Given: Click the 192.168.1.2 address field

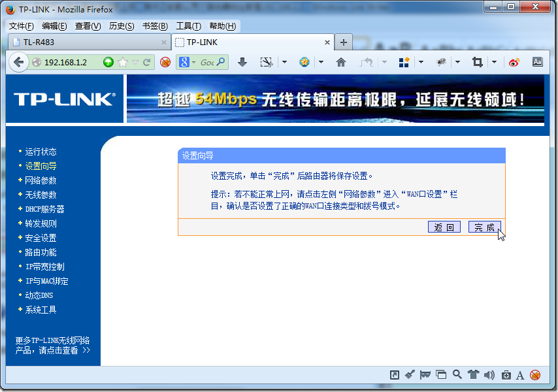Looking at the screenshot, I should [x=65, y=62].
